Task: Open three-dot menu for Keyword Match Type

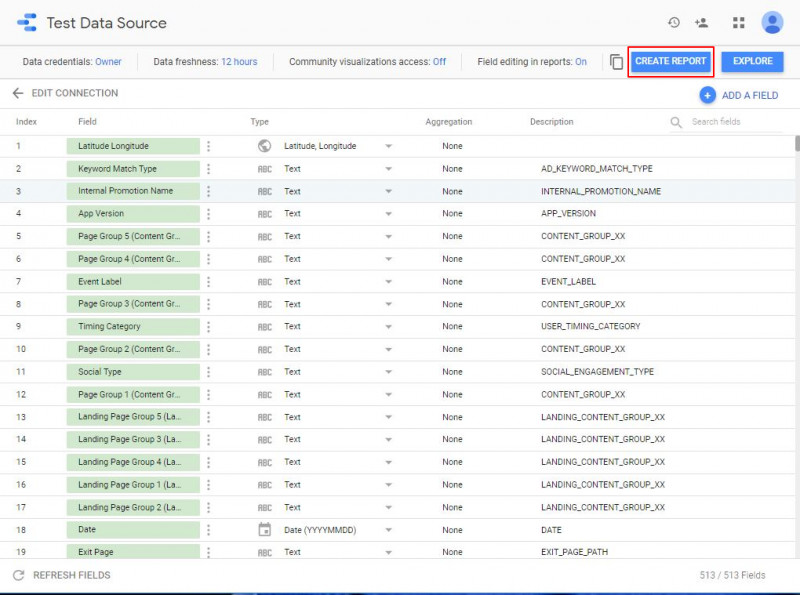Action: (209, 169)
